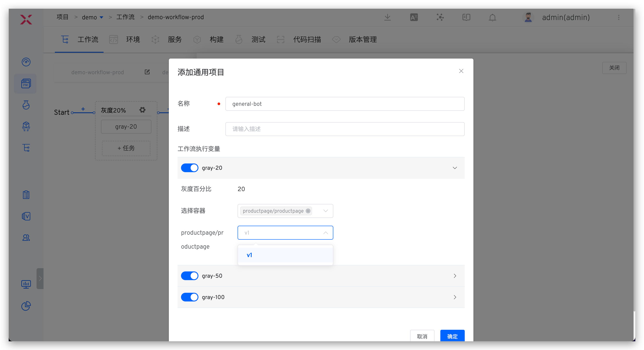Click the pie chart icon in sidebar
644x350 pixels.
[26, 306]
